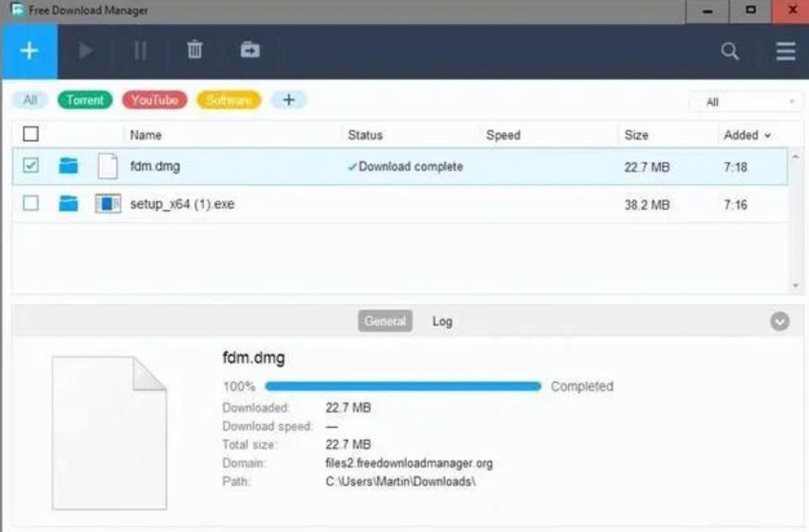Screen dimensions: 809x532
Task: Click the setup_x64 (1).exe file icon
Action: (108, 204)
